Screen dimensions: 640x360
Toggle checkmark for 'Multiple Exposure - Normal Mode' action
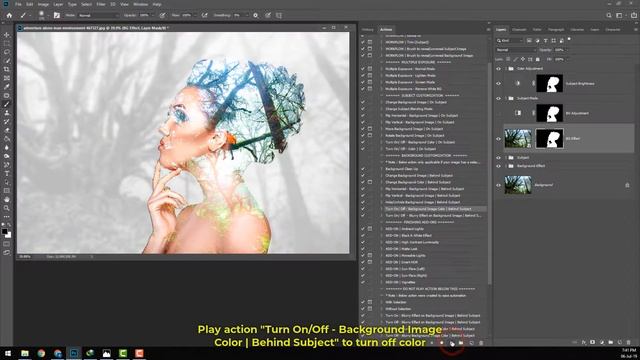tap(363, 69)
